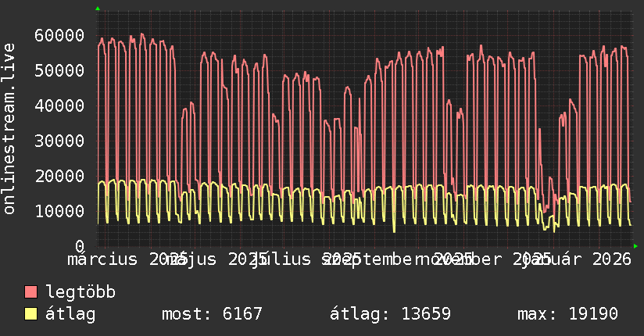Click the 10000 Y-axis label
The image size is (644, 336).
click(59, 211)
